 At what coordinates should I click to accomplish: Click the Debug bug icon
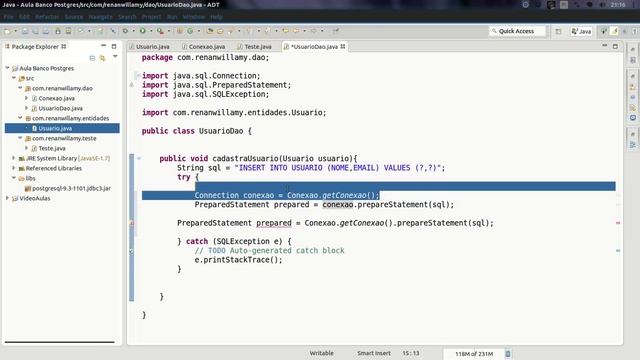coord(125,31)
